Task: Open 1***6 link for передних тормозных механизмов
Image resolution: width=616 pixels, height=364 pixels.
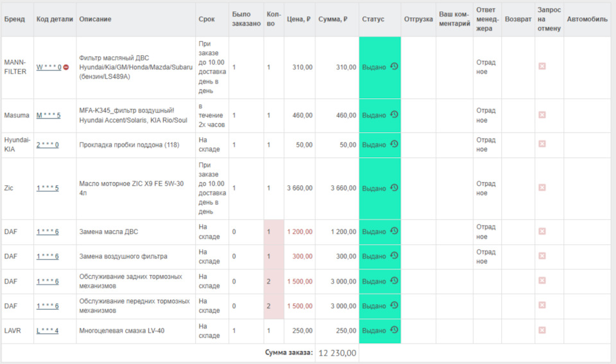Action: 47,306
